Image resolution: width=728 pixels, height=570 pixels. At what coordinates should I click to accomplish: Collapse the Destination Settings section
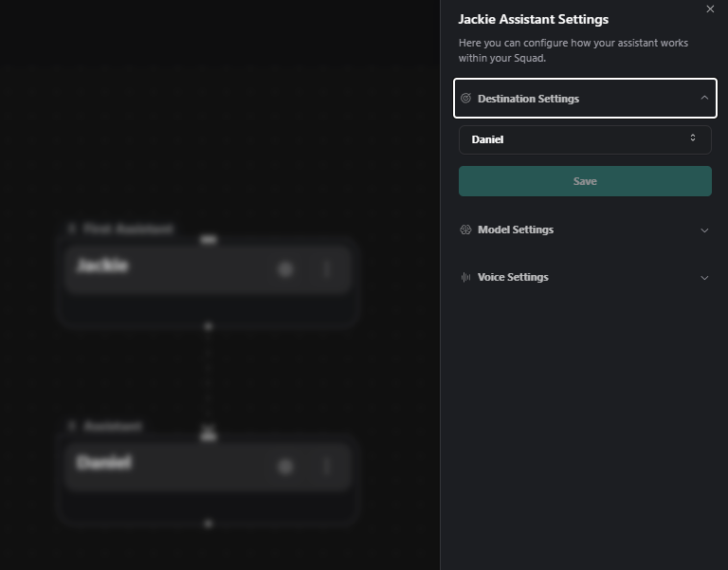click(x=585, y=98)
